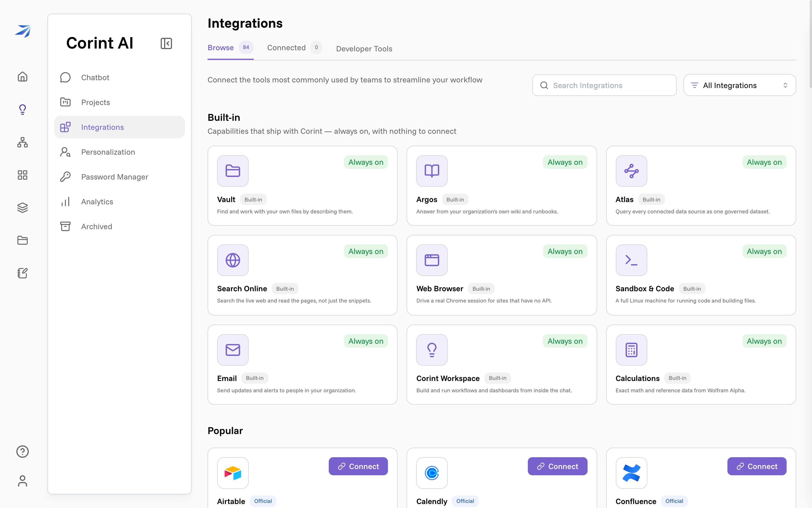Open the Home icon in left rail

pos(23,76)
